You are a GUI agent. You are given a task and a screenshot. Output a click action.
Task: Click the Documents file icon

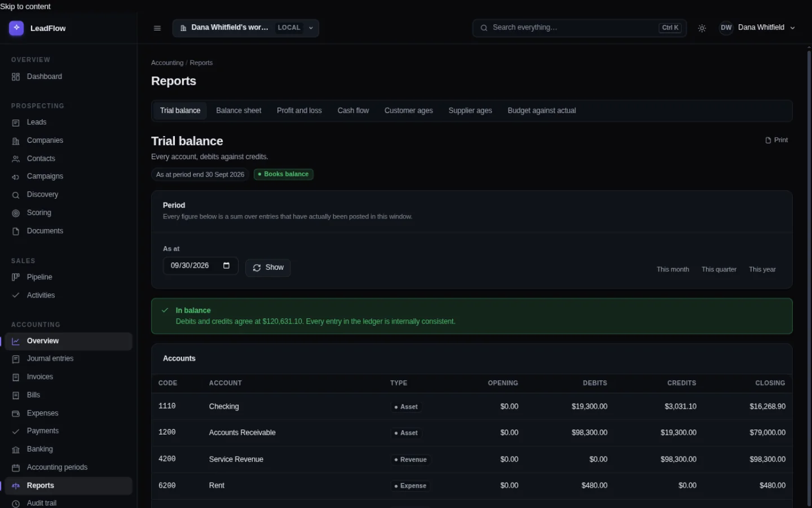click(x=16, y=231)
